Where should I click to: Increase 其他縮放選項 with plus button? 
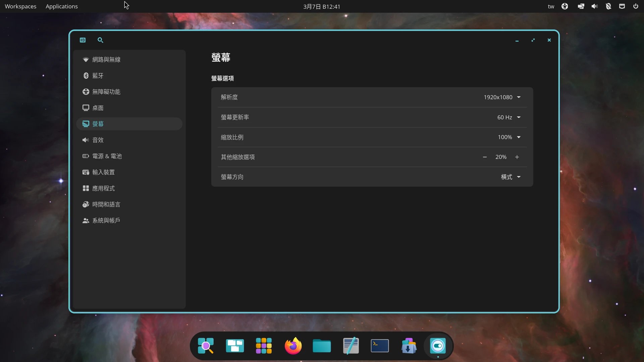tap(517, 157)
